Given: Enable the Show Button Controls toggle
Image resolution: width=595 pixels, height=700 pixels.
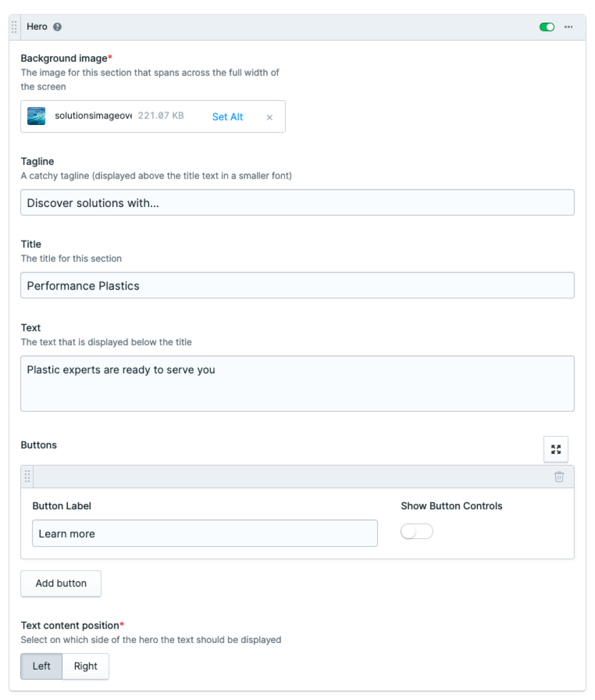Looking at the screenshot, I should tap(417, 531).
